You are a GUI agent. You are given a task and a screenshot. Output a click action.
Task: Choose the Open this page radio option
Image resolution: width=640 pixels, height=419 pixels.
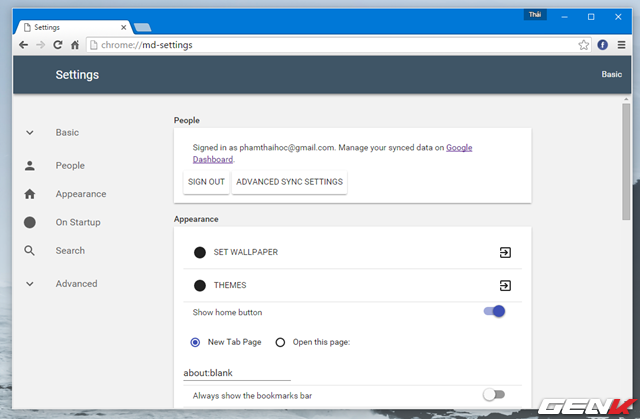pos(280,342)
